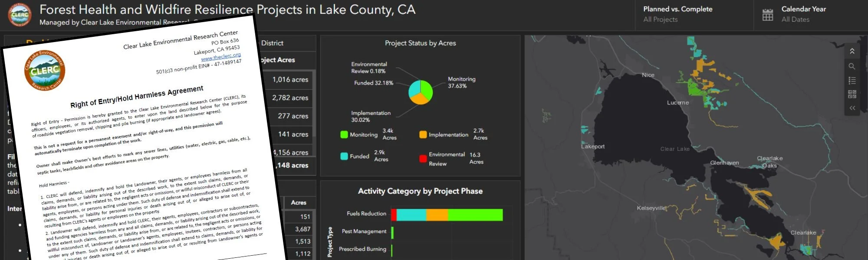Click the Clearlake Oaks map label

coord(770,162)
